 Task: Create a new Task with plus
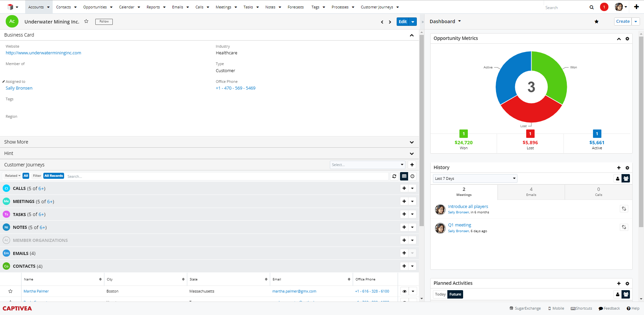404,214
